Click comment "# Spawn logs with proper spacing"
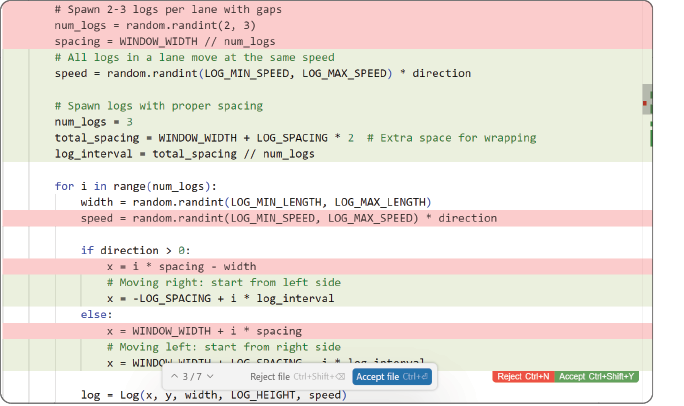Viewport: 684px width, 406px height. (x=159, y=106)
